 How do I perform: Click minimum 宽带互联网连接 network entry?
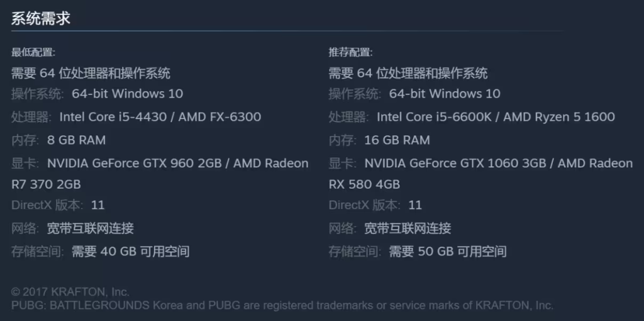click(x=91, y=228)
